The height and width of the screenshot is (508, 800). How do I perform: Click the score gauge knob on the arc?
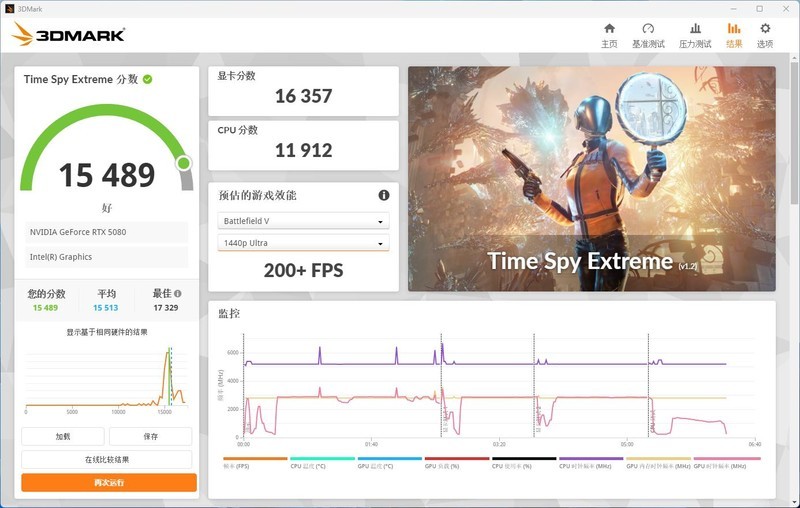pyautogui.click(x=184, y=163)
